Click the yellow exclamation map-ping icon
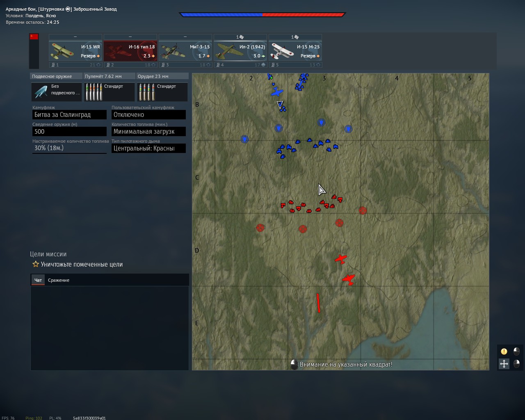This screenshot has height=420, width=525. click(x=504, y=352)
